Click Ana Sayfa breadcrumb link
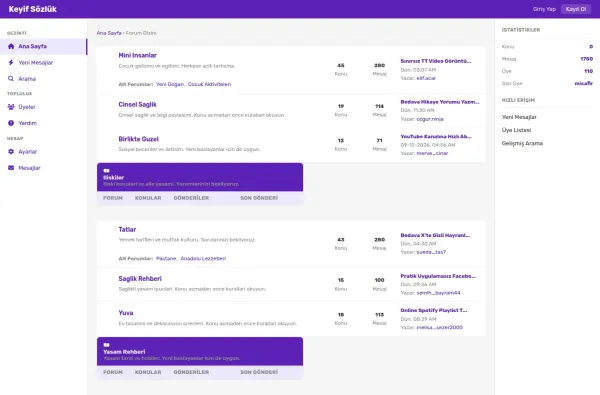600x395 pixels. [109, 33]
